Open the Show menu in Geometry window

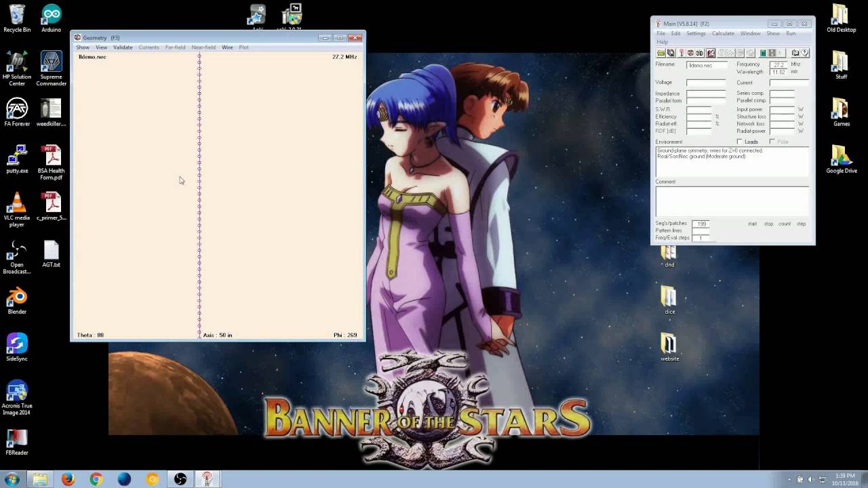tap(83, 47)
